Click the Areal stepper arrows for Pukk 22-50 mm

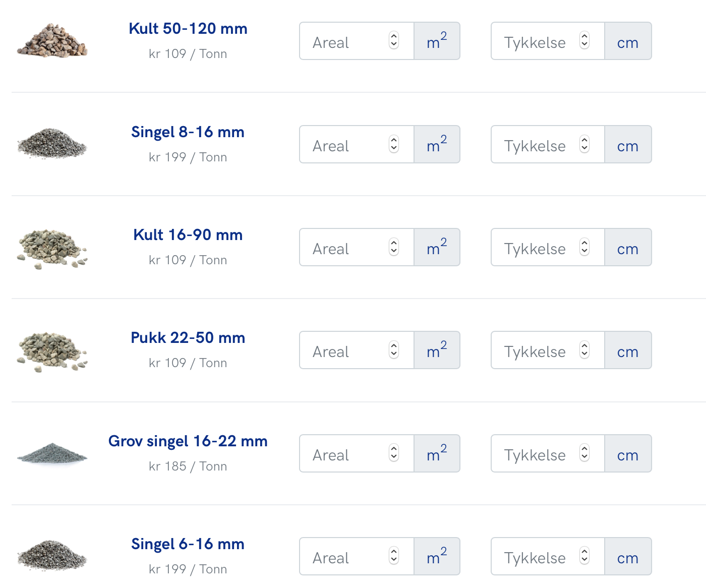394,350
